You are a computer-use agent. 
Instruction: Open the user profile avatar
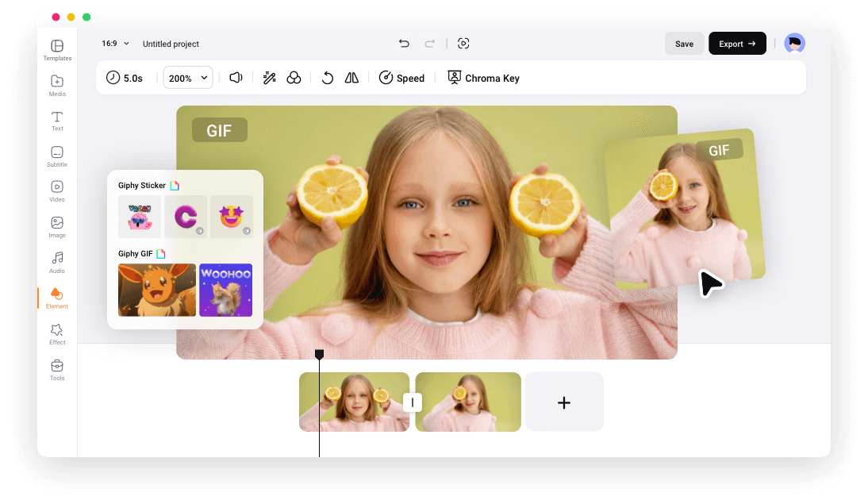794,43
